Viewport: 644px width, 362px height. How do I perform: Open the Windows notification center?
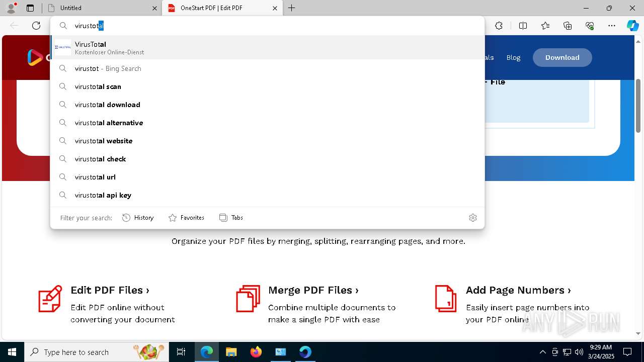[x=627, y=352]
